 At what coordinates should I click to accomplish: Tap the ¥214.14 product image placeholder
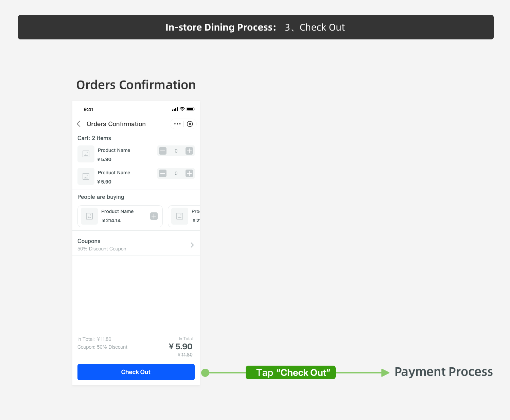pos(89,216)
